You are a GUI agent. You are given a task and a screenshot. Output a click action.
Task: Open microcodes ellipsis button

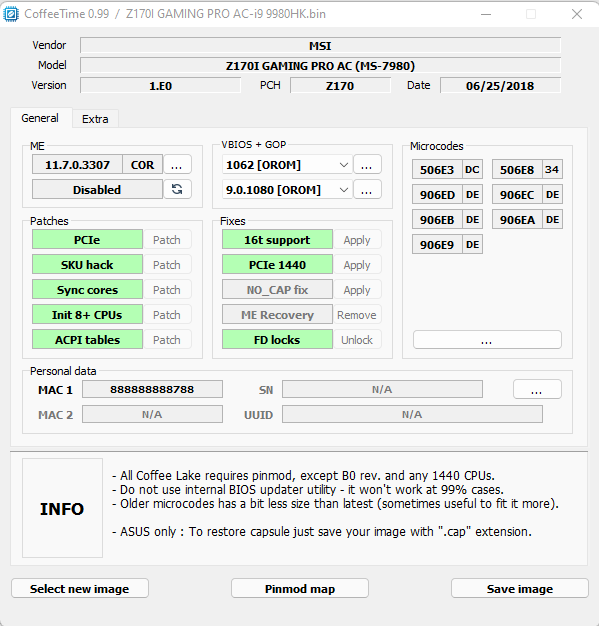[x=487, y=340]
